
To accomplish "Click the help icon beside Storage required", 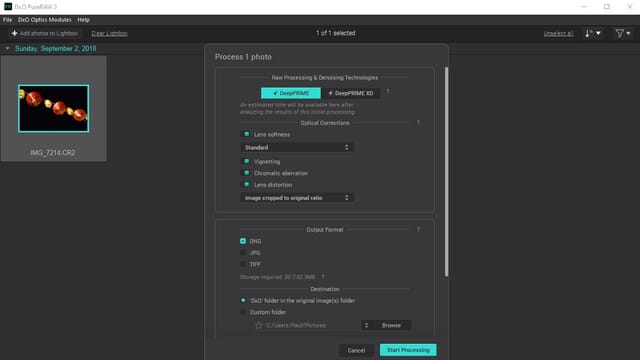I will [x=323, y=277].
